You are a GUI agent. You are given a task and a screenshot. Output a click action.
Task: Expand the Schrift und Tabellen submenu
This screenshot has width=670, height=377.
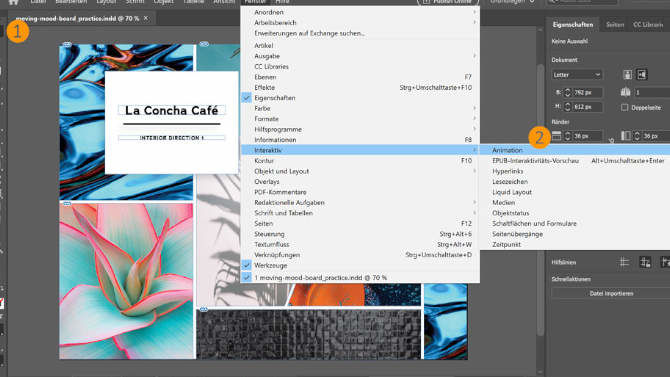pyautogui.click(x=360, y=213)
